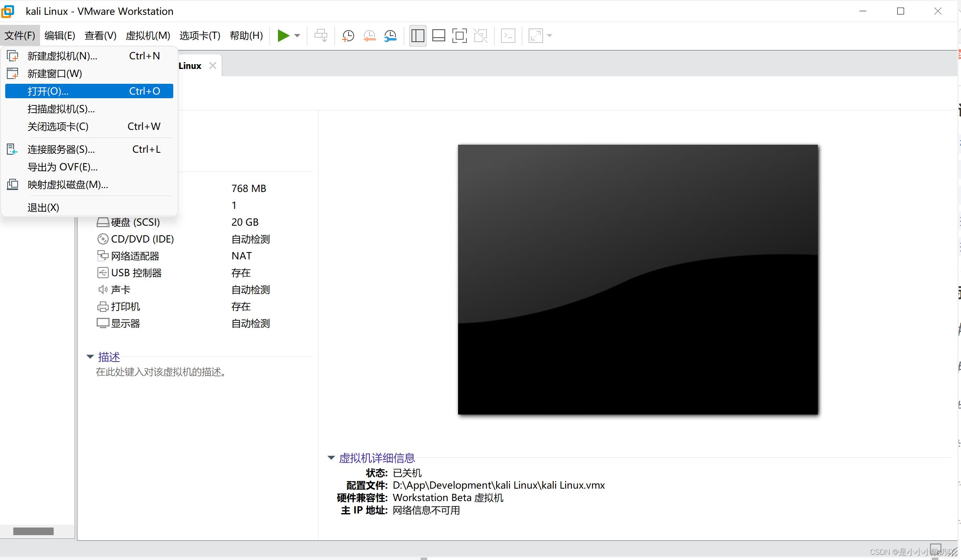Open the stretch display dropdown arrow

point(549,36)
